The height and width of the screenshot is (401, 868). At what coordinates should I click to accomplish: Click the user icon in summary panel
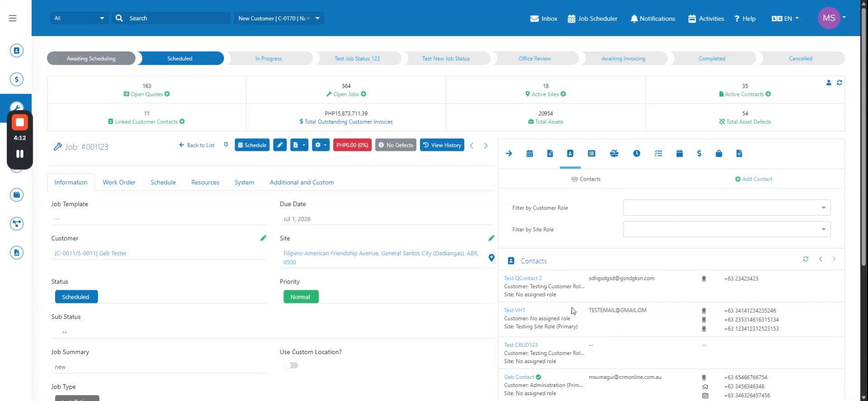tap(829, 83)
